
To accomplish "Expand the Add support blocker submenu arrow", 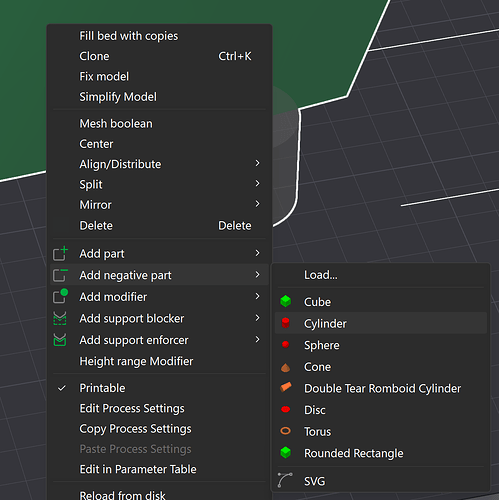I will pyautogui.click(x=257, y=318).
